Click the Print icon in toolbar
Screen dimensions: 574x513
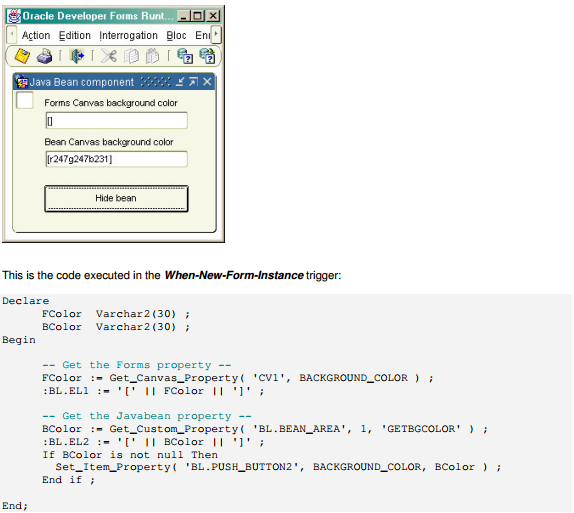(x=44, y=56)
